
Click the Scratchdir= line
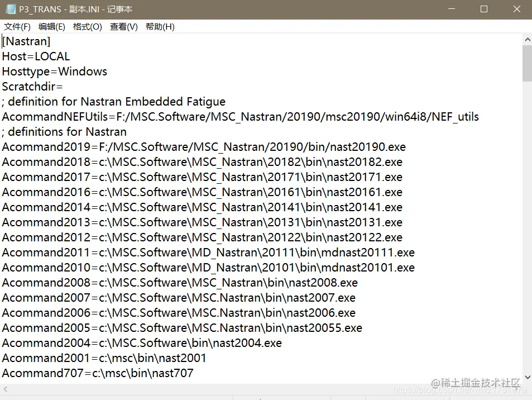32,87
